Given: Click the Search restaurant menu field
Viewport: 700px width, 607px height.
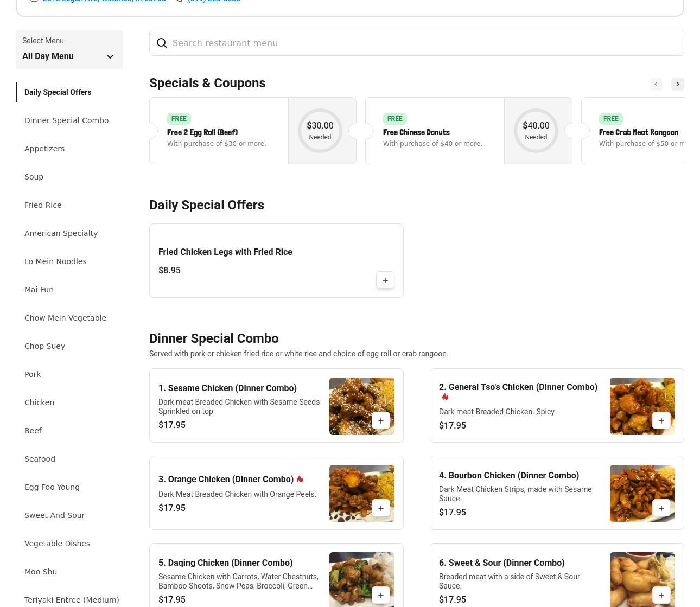Looking at the screenshot, I should (416, 43).
